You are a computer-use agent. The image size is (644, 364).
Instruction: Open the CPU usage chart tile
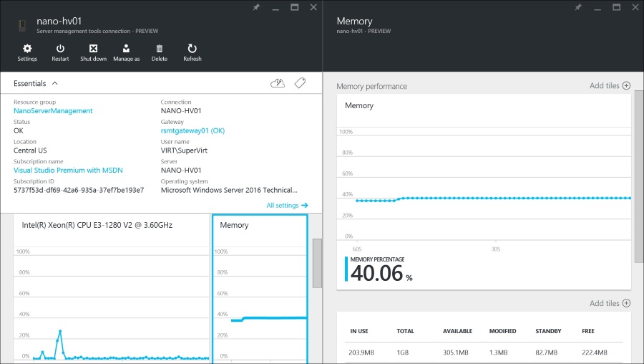point(112,289)
